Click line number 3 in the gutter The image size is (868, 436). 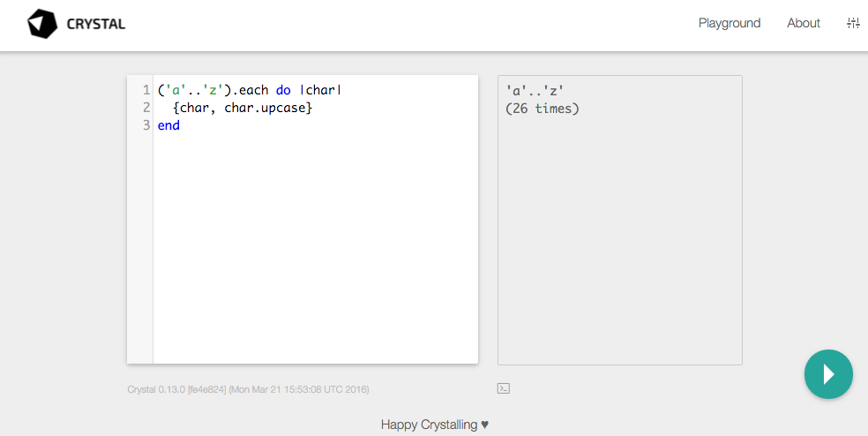pyautogui.click(x=146, y=125)
